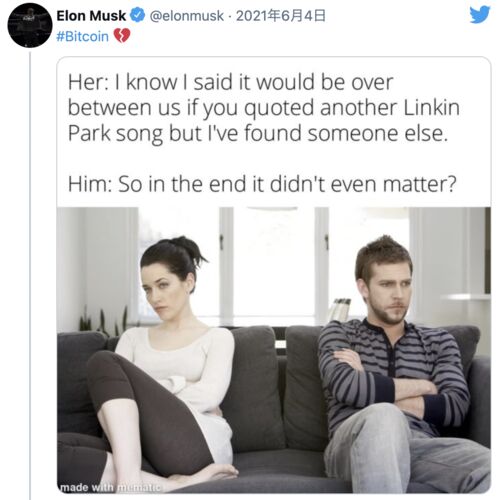The width and height of the screenshot is (500, 500).
Task: Open the #Bitcoin hashtag
Action: pos(83,36)
